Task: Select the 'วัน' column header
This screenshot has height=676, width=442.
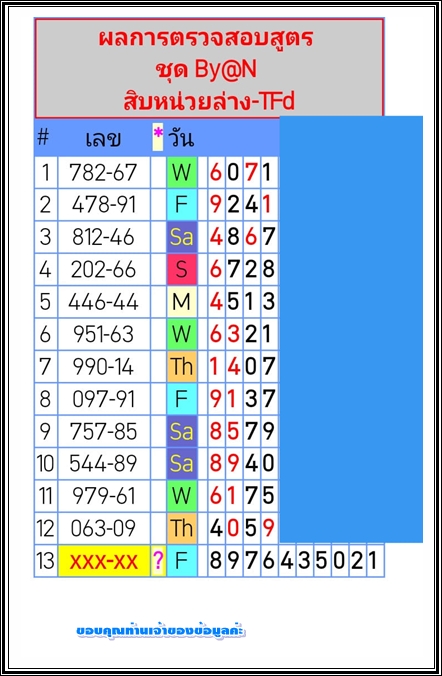Action: [181, 139]
